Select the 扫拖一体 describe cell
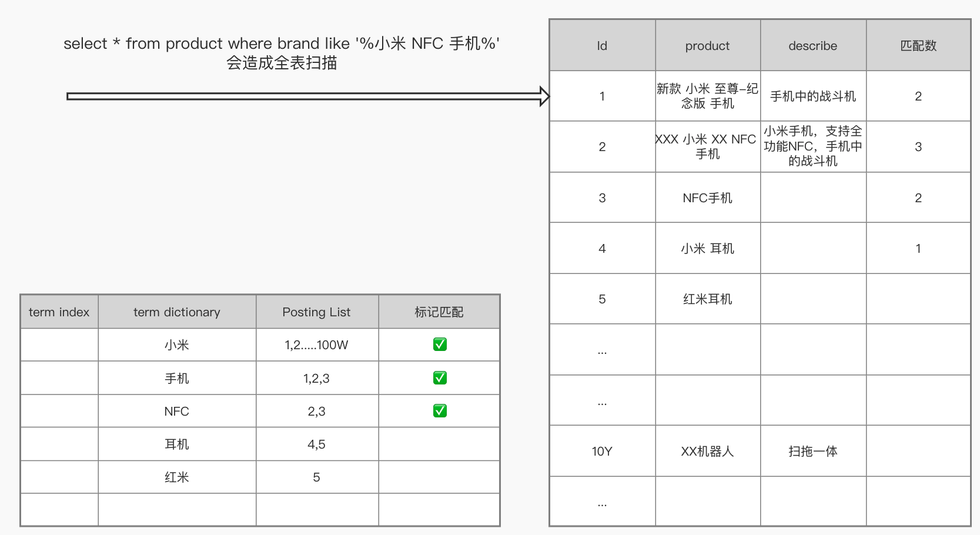The height and width of the screenshot is (535, 980). click(x=813, y=451)
